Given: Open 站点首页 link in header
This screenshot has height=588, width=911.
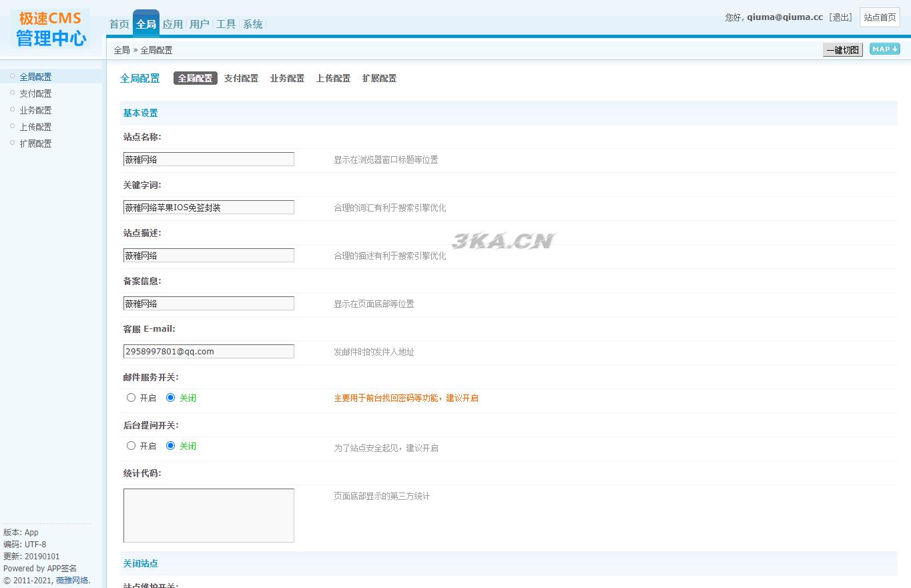Looking at the screenshot, I should pos(880,17).
